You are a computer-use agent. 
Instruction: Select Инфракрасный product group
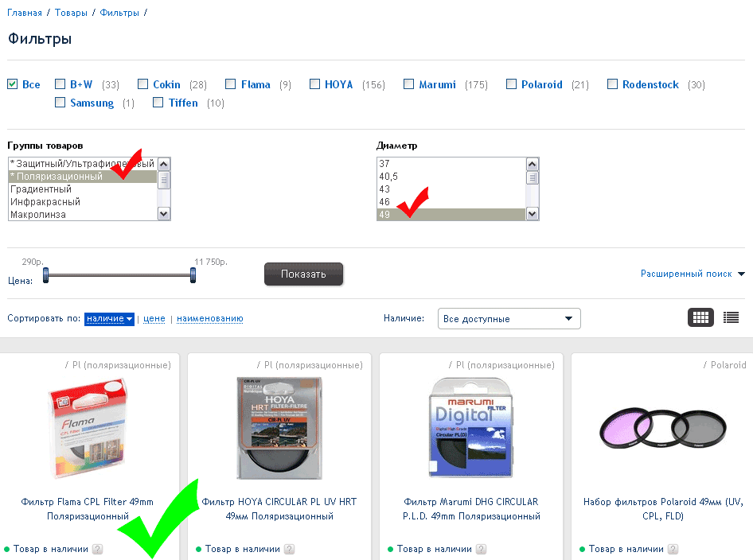83,201
